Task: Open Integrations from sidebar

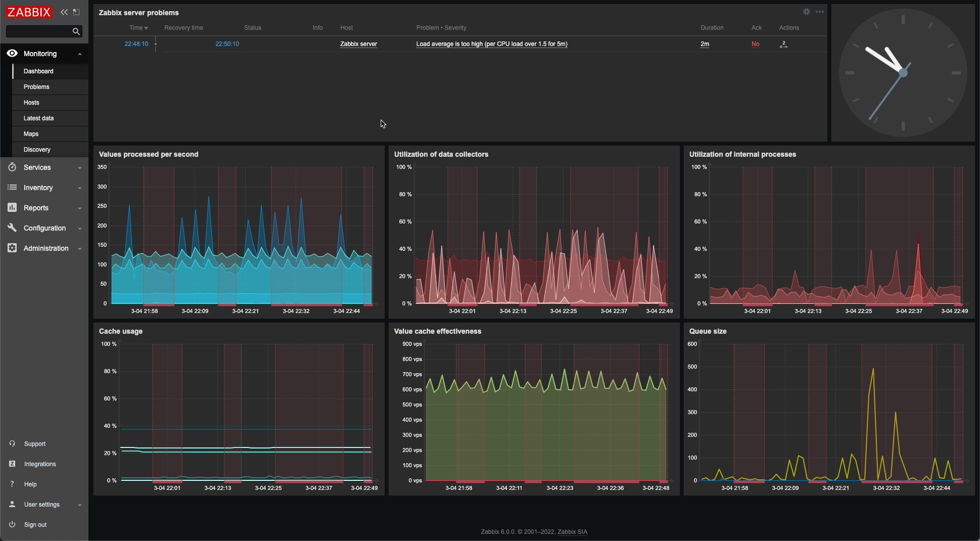Action: (x=39, y=464)
